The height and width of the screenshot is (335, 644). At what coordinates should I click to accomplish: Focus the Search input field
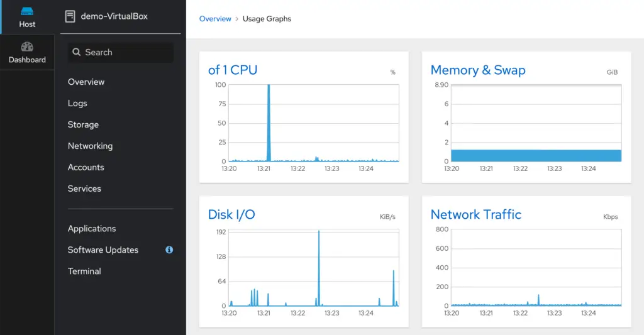[120, 53]
